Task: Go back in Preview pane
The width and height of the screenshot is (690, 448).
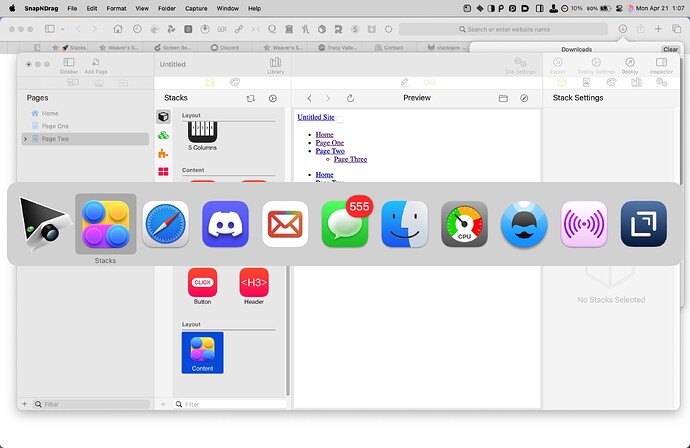Action: coord(309,98)
